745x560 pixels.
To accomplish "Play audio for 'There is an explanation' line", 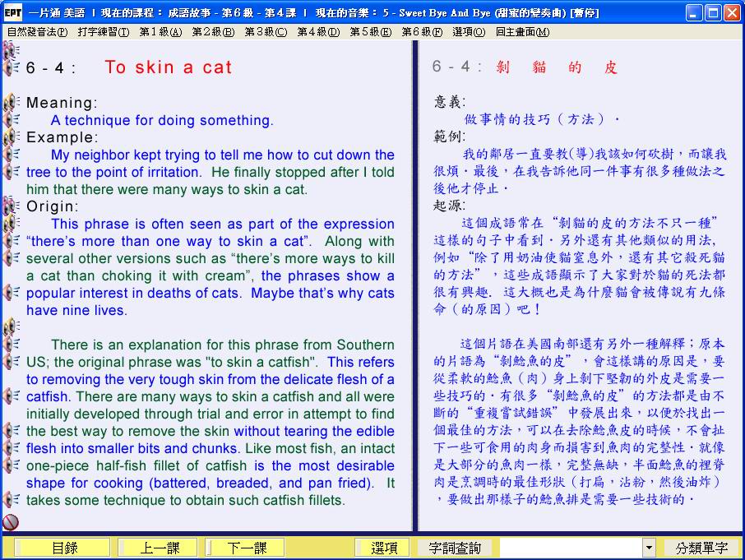I will 12,345.
